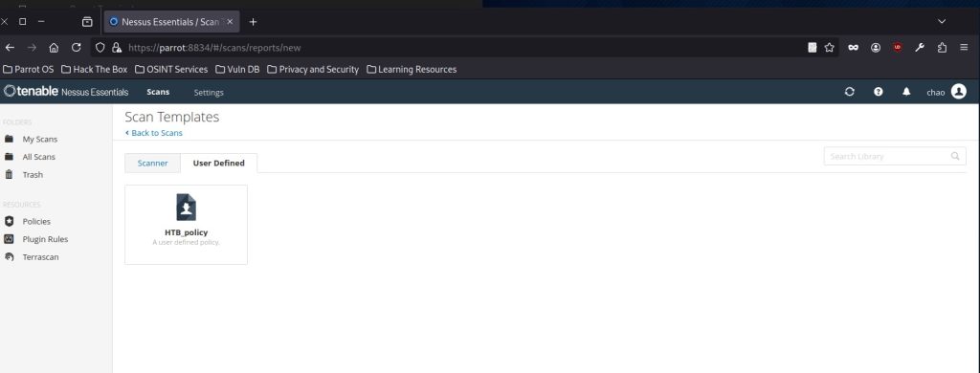Open the Scans menu

click(x=158, y=92)
